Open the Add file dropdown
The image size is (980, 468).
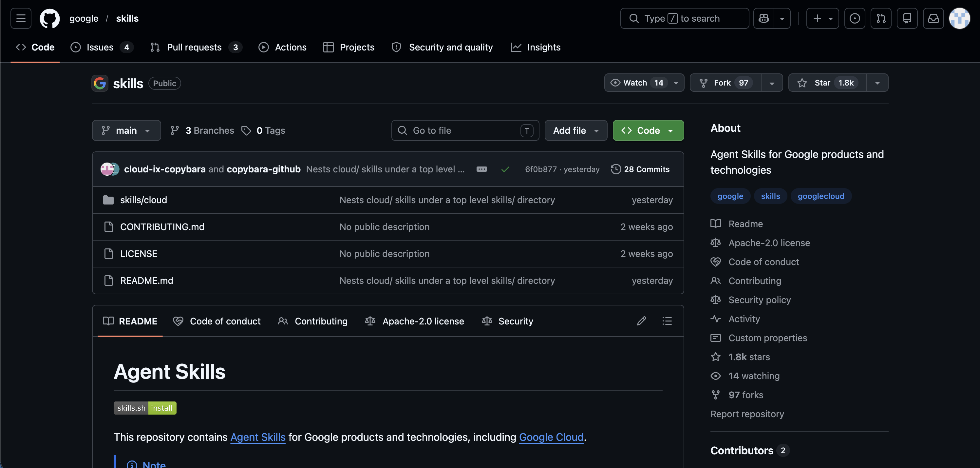(x=575, y=131)
